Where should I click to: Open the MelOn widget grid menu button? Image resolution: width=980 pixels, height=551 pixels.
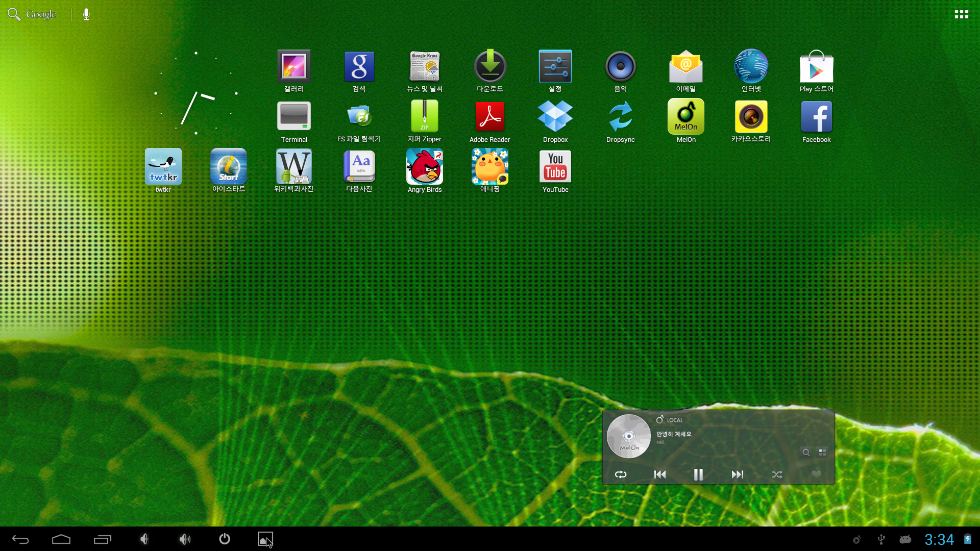(822, 452)
